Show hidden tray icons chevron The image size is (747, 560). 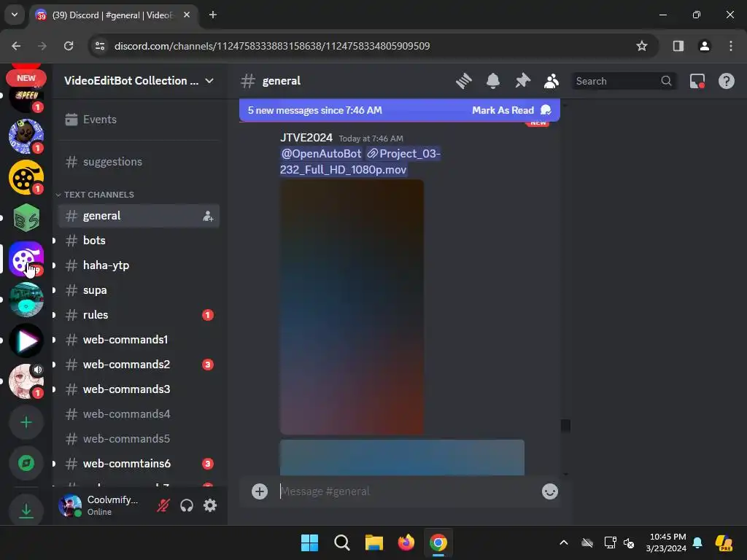(x=564, y=542)
